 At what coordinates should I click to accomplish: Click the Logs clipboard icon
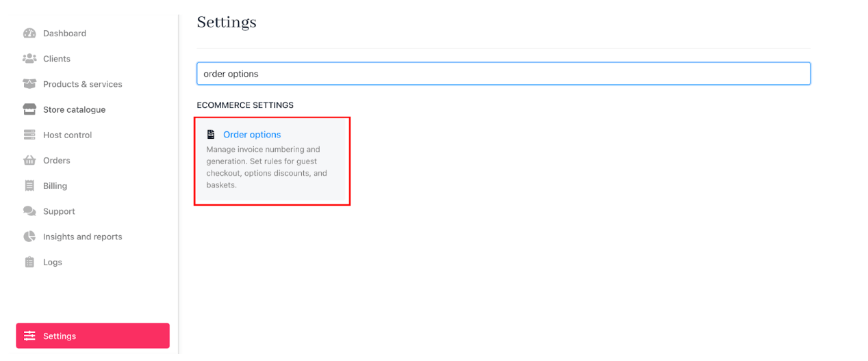[29, 262]
